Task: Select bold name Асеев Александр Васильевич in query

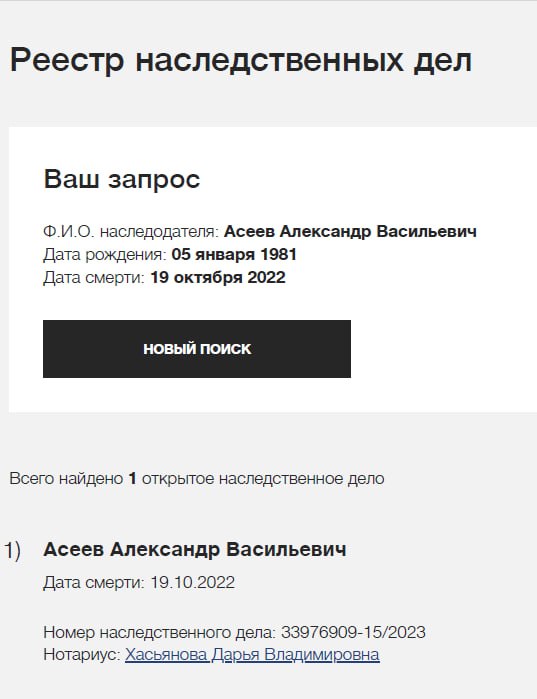Action: point(350,231)
